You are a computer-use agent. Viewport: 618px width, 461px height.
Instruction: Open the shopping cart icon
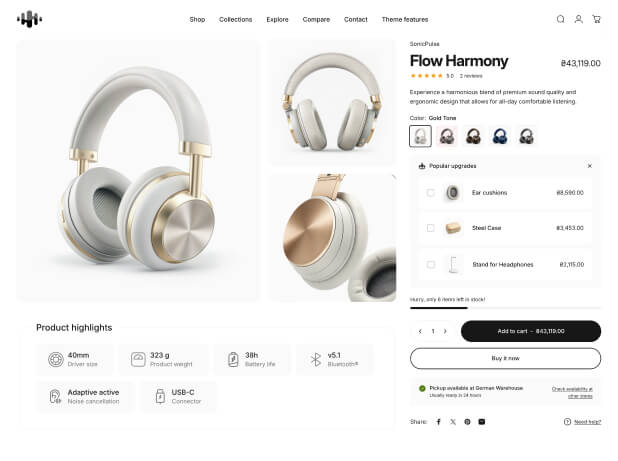coord(596,19)
